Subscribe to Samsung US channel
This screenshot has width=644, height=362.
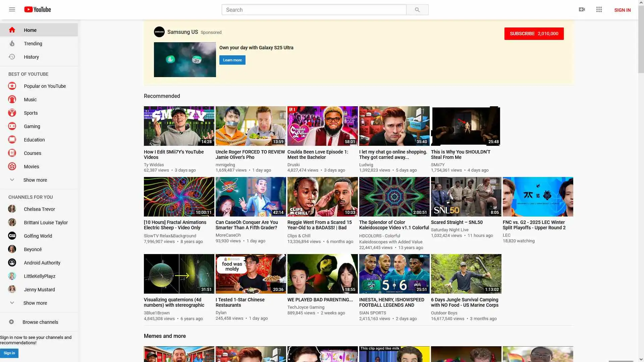pyautogui.click(x=534, y=34)
